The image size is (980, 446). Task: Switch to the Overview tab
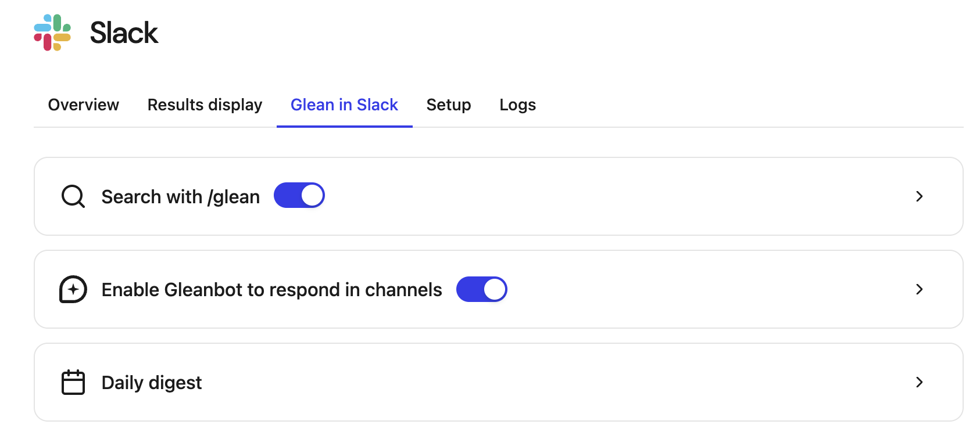pos(83,105)
